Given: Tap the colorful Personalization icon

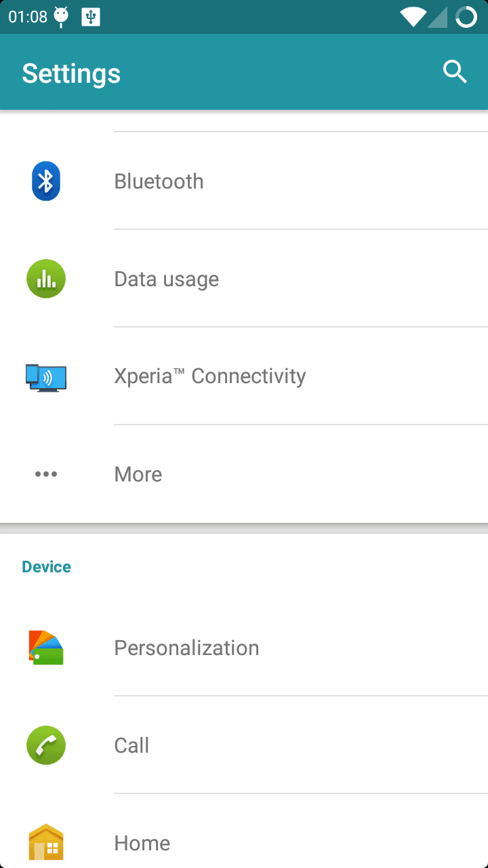Looking at the screenshot, I should pyautogui.click(x=46, y=648).
